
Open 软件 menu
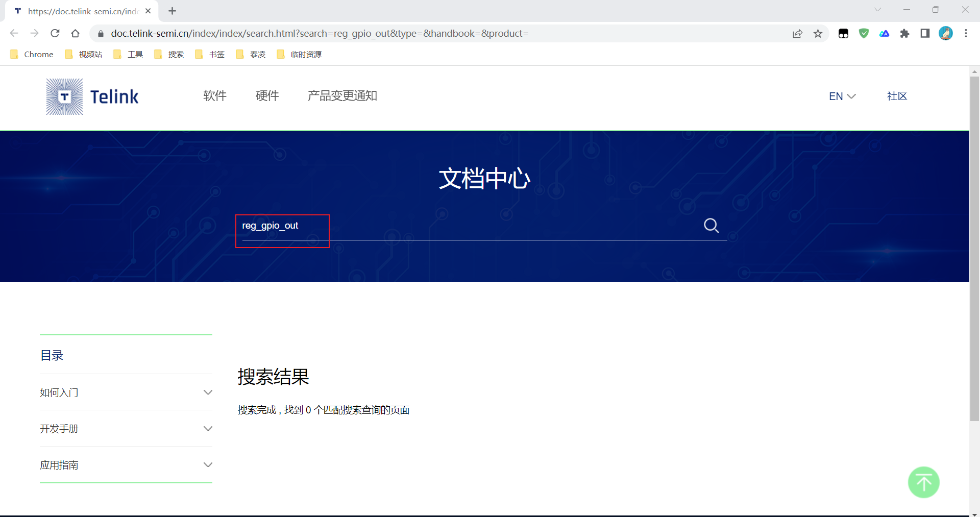click(215, 96)
